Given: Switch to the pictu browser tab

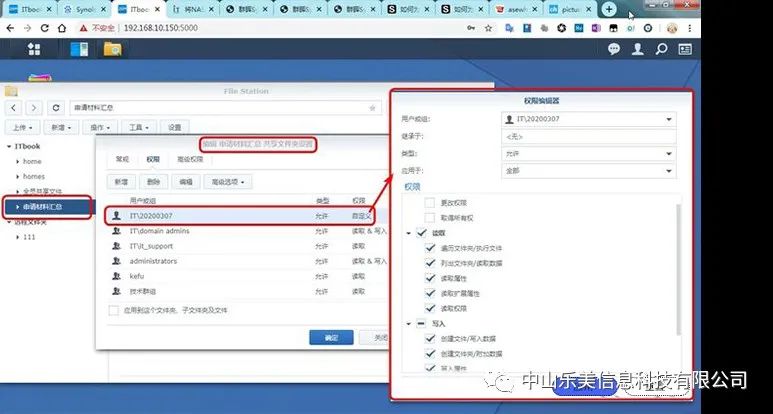Looking at the screenshot, I should click(x=569, y=9).
